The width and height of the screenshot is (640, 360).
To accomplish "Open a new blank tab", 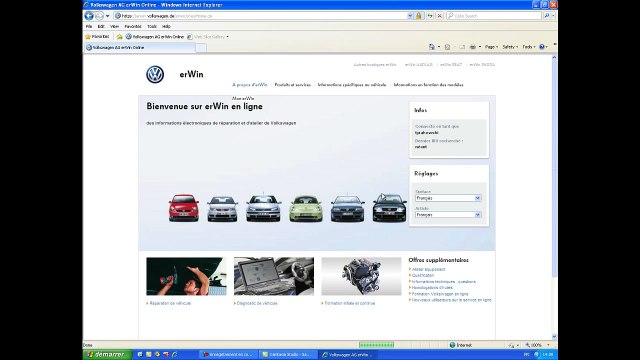I will tap(201, 48).
